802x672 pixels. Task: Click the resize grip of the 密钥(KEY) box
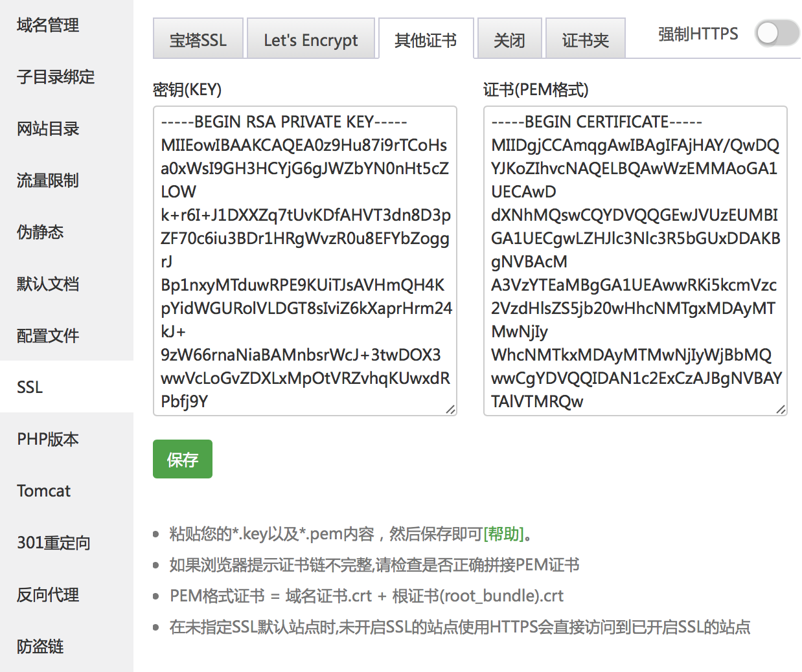451,409
